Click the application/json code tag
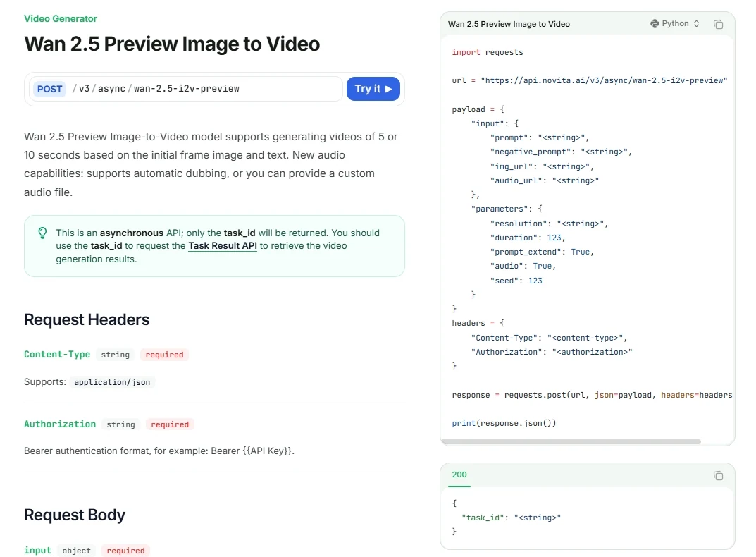 click(x=112, y=382)
